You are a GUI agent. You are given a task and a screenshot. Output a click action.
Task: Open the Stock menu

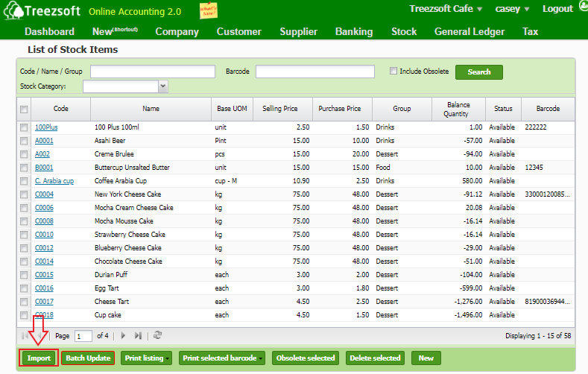[404, 31]
